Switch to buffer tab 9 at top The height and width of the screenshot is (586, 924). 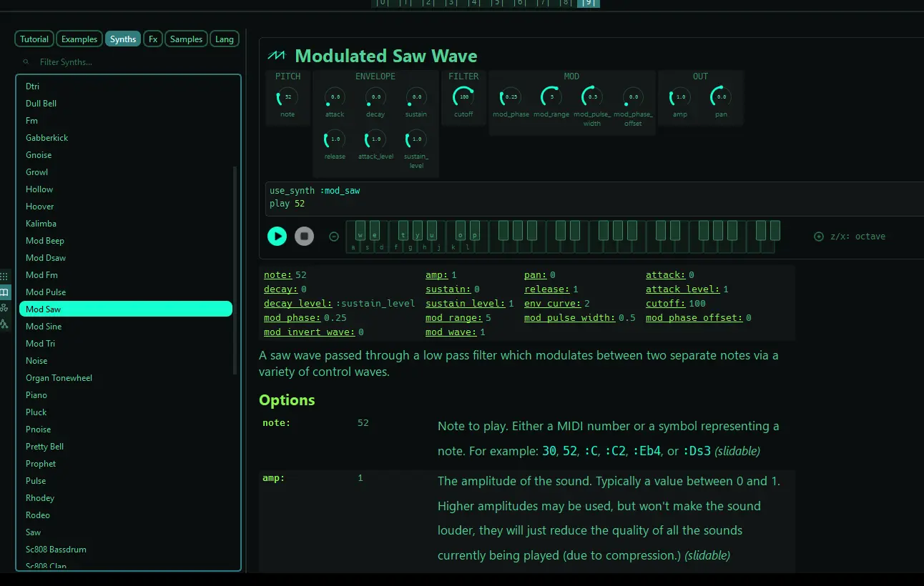589,3
